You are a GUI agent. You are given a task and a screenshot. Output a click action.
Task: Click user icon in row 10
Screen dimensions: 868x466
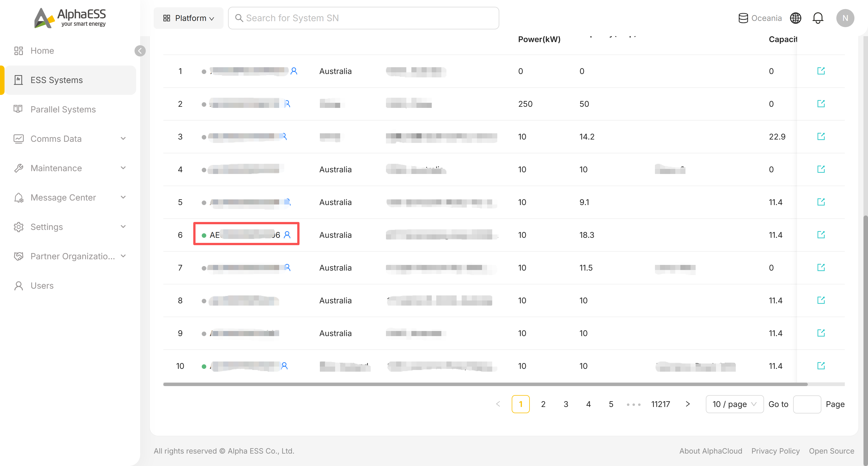pyautogui.click(x=285, y=366)
